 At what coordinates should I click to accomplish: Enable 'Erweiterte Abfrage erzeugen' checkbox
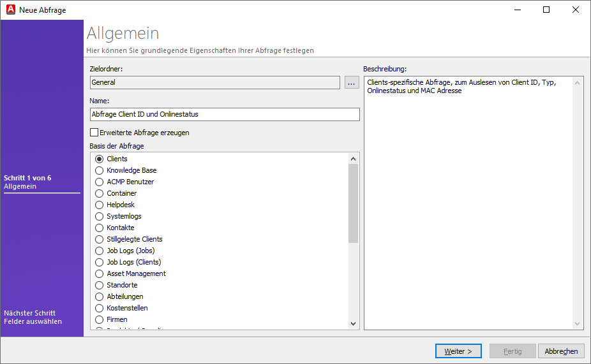[x=94, y=133]
